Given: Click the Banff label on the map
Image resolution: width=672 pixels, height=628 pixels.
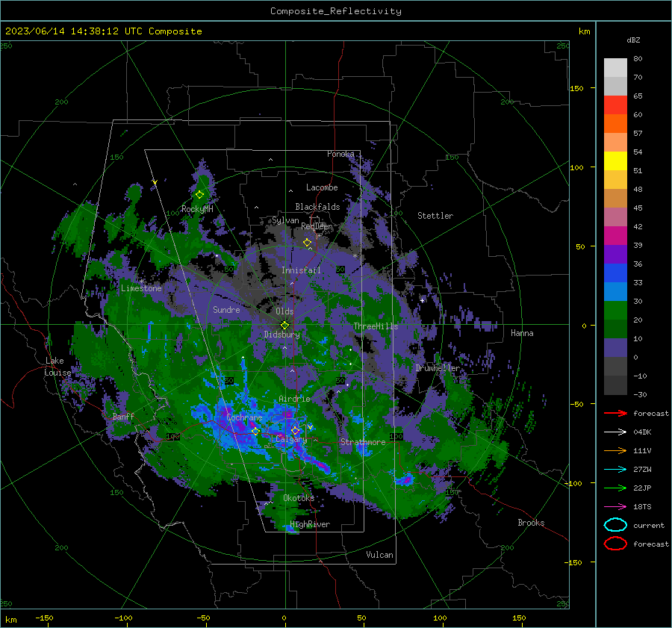Looking at the screenshot, I should [123, 416].
